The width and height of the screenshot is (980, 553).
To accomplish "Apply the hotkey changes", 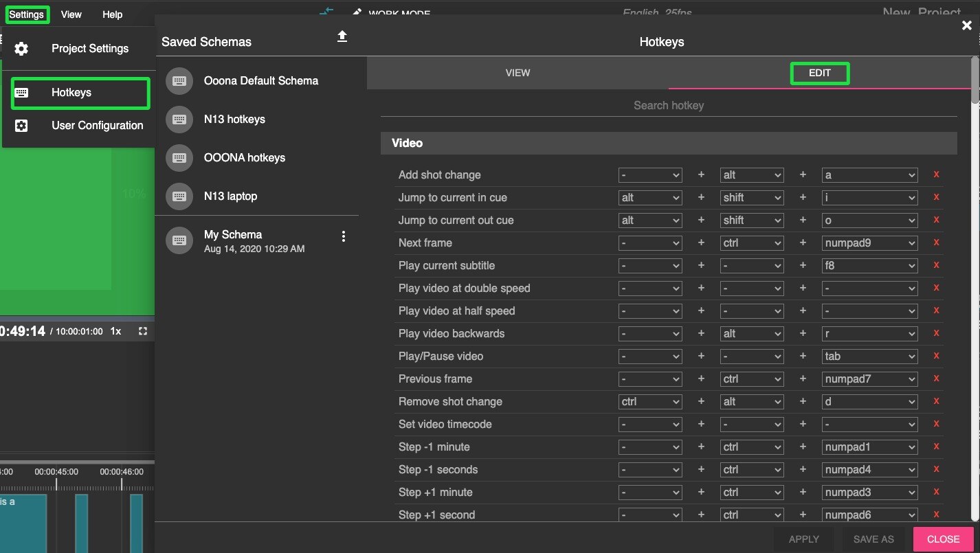I will click(x=803, y=539).
